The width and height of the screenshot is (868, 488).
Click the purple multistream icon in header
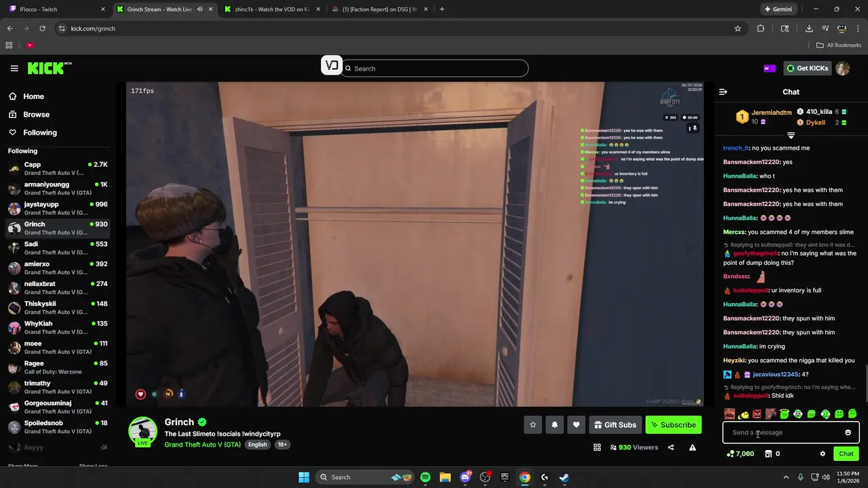(x=770, y=68)
